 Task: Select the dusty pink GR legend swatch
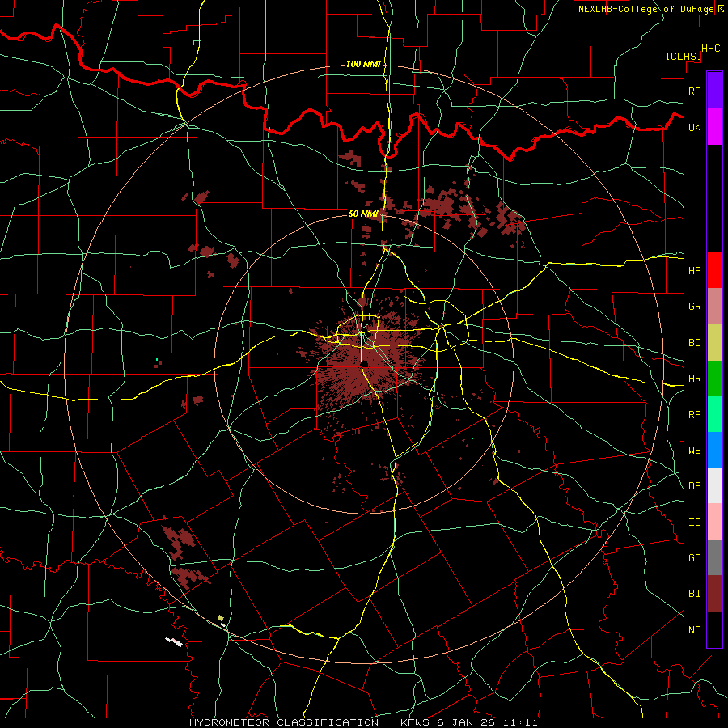click(x=714, y=306)
